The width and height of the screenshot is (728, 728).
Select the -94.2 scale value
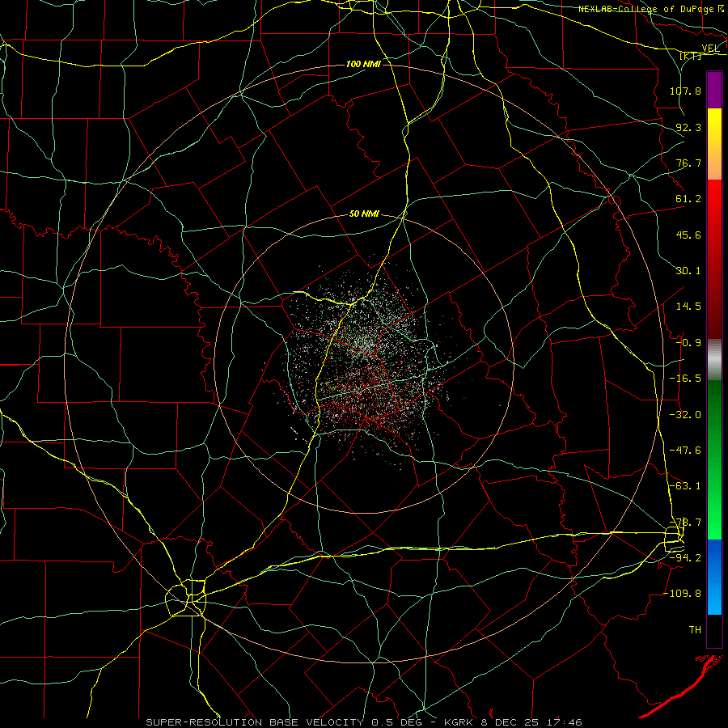point(685,557)
